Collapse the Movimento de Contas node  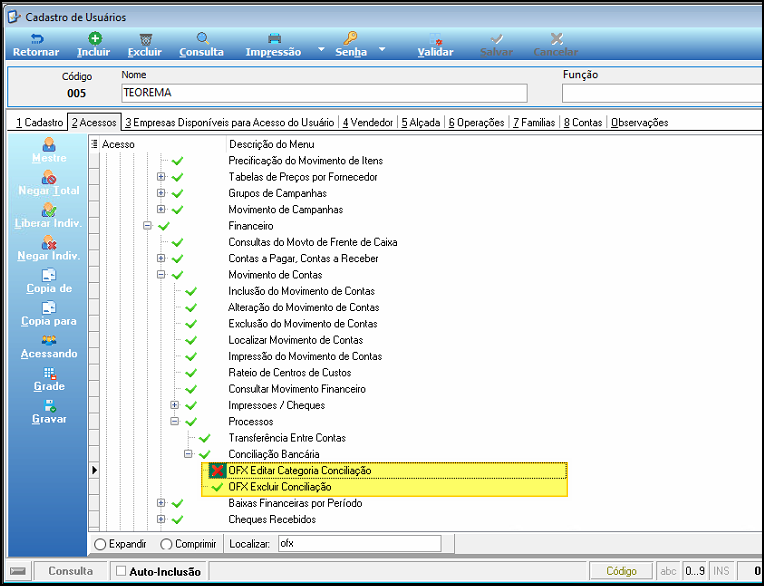161,275
